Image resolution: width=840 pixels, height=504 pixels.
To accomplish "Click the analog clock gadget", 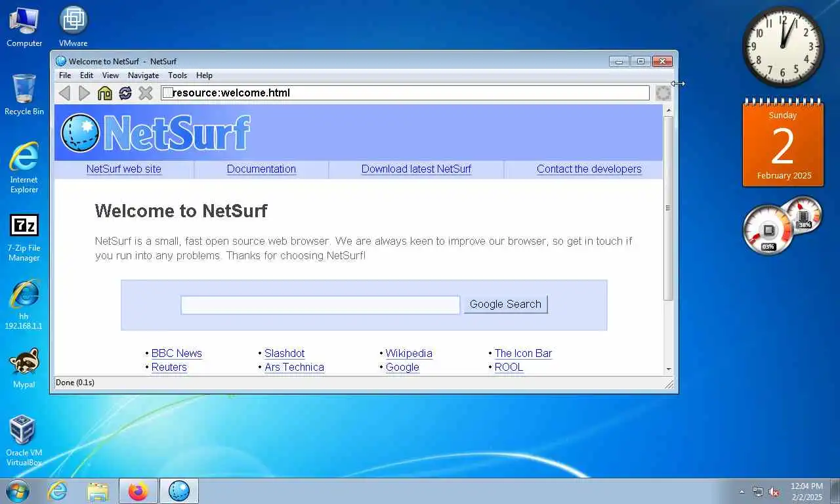I will coord(783,47).
